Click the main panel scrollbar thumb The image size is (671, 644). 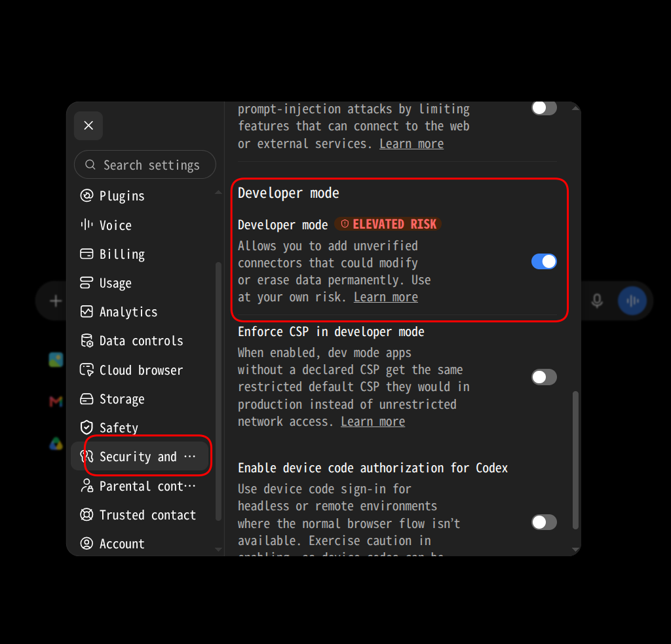[x=575, y=460]
